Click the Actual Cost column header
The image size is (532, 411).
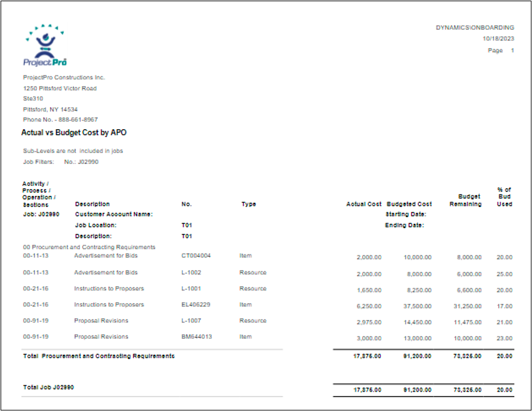pos(363,205)
